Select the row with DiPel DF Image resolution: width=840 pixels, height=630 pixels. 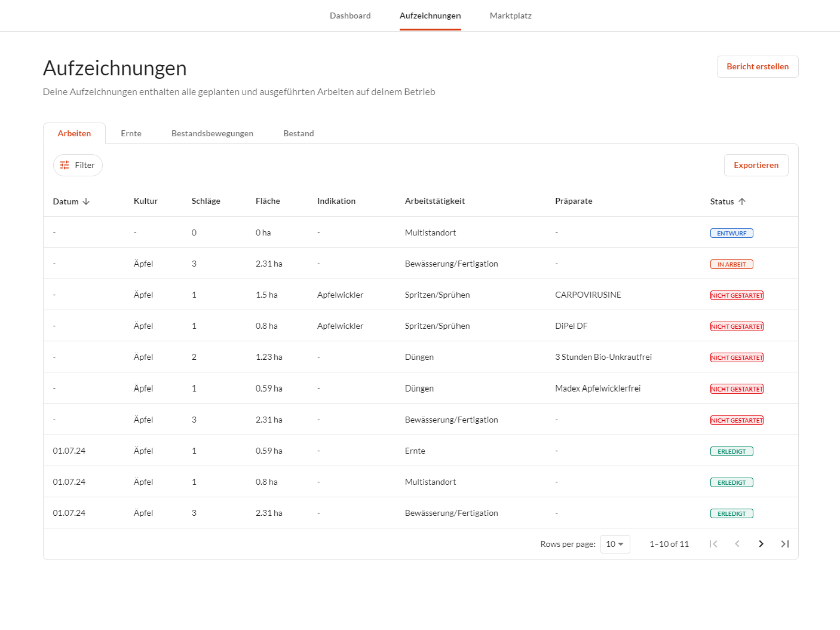(x=571, y=326)
